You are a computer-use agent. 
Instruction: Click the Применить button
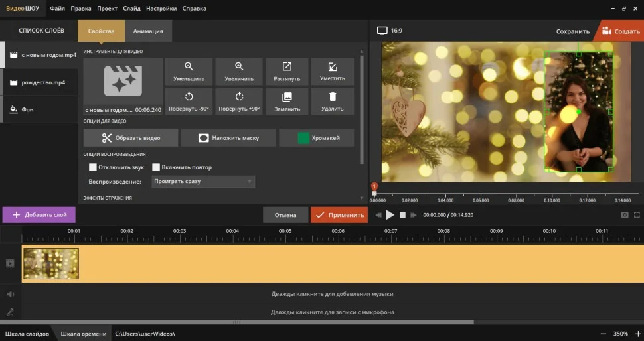[339, 215]
